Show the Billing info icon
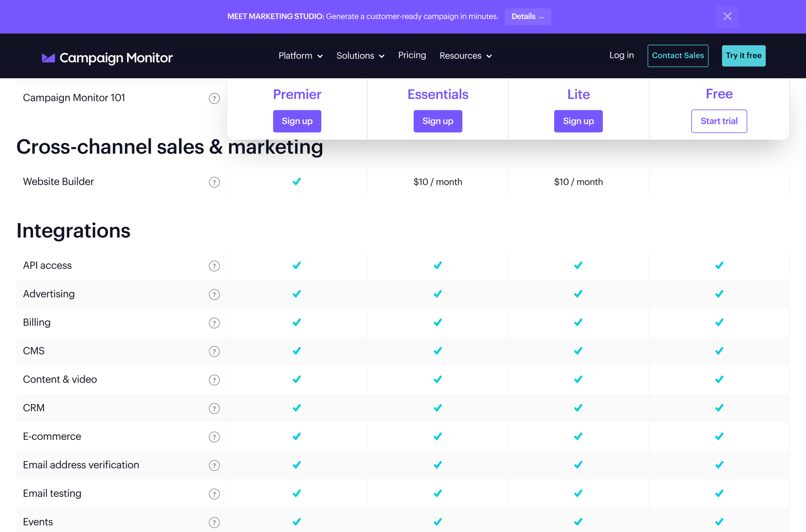This screenshot has width=806, height=532. 214,323
